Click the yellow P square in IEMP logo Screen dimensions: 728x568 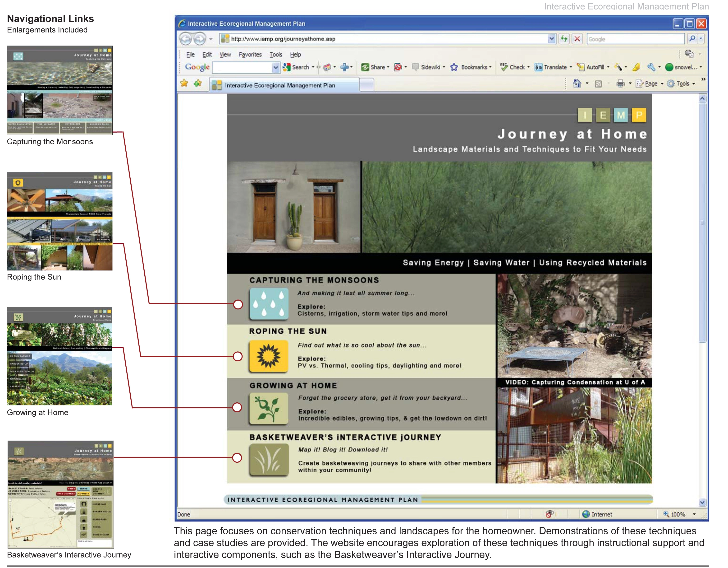point(639,115)
